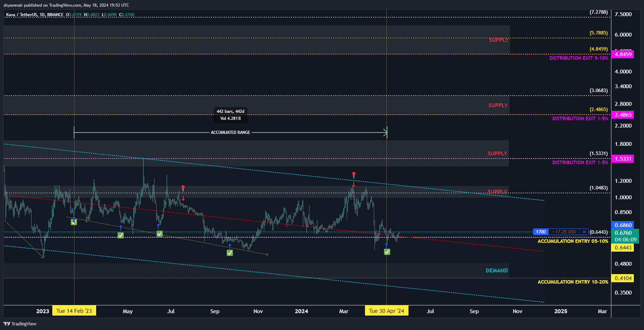The height and width of the screenshot is (330, 644).
Task: Select the yellow 0.4104 price axis label
Action: (623, 278)
